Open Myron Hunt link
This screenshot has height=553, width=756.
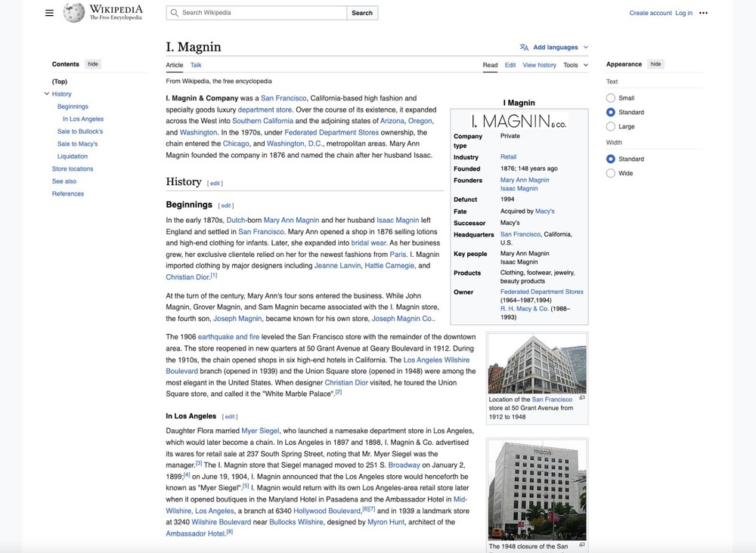coord(386,522)
